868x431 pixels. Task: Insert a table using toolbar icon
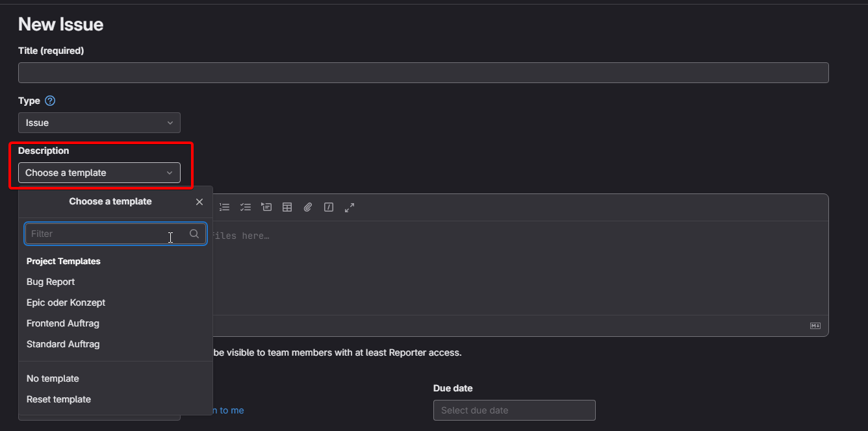tap(287, 207)
